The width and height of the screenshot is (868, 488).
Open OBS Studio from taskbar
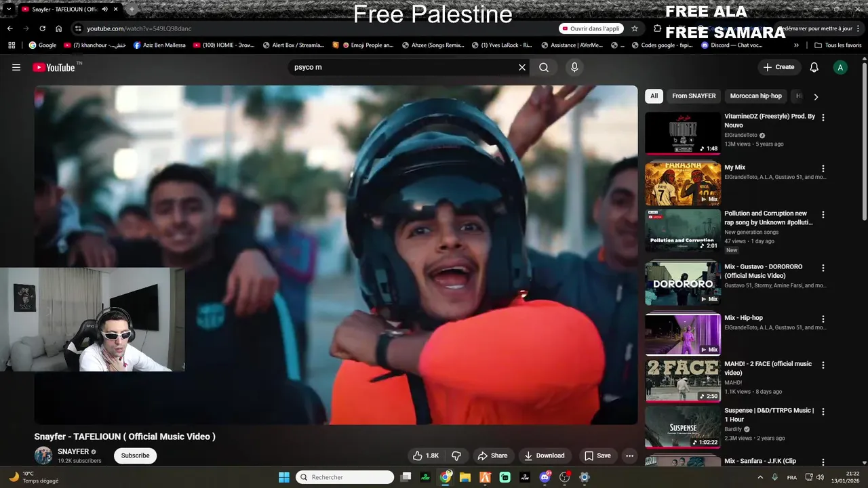[x=564, y=477]
